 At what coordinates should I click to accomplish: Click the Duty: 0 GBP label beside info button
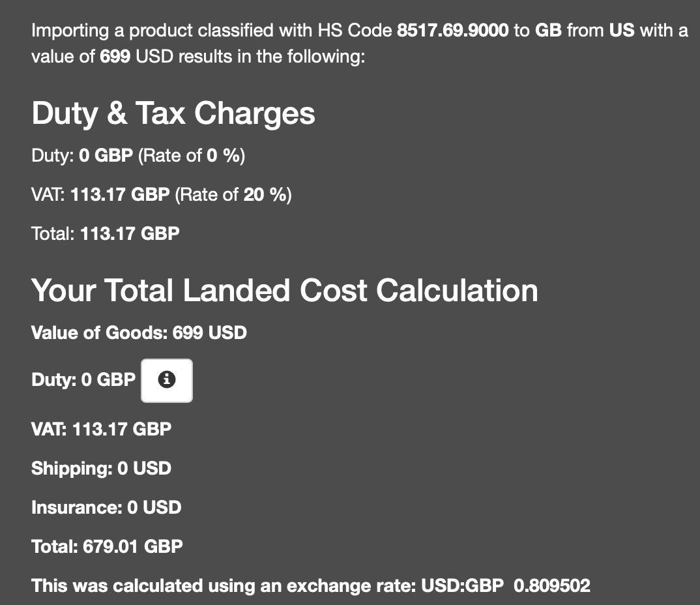point(83,380)
